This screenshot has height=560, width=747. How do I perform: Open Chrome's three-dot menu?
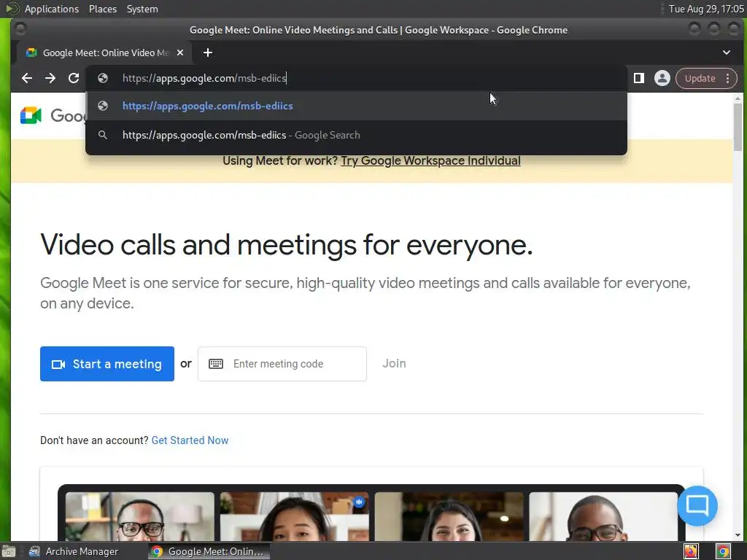pyautogui.click(x=728, y=79)
